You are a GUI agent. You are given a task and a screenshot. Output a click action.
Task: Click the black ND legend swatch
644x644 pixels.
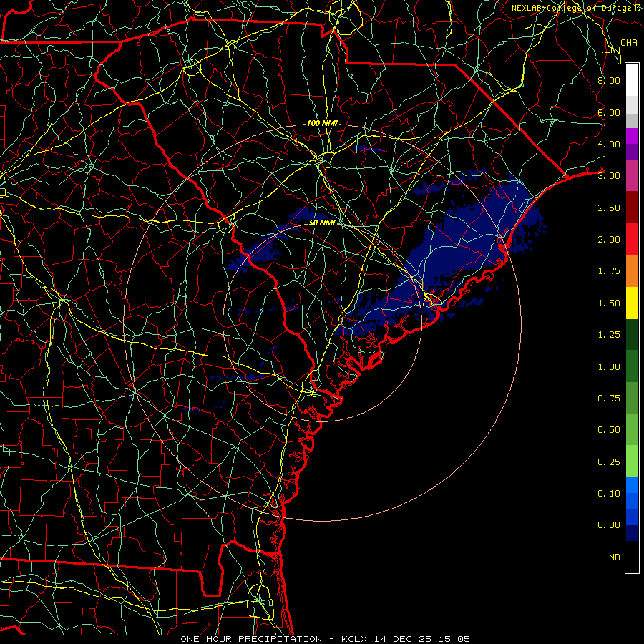(632, 557)
